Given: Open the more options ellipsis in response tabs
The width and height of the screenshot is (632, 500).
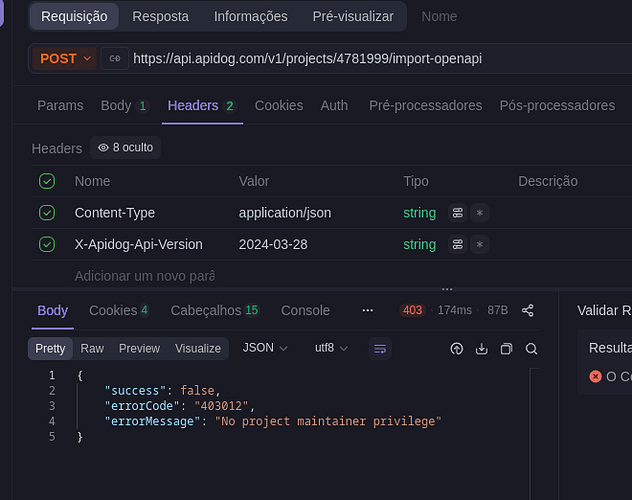Looking at the screenshot, I should pyautogui.click(x=368, y=310).
